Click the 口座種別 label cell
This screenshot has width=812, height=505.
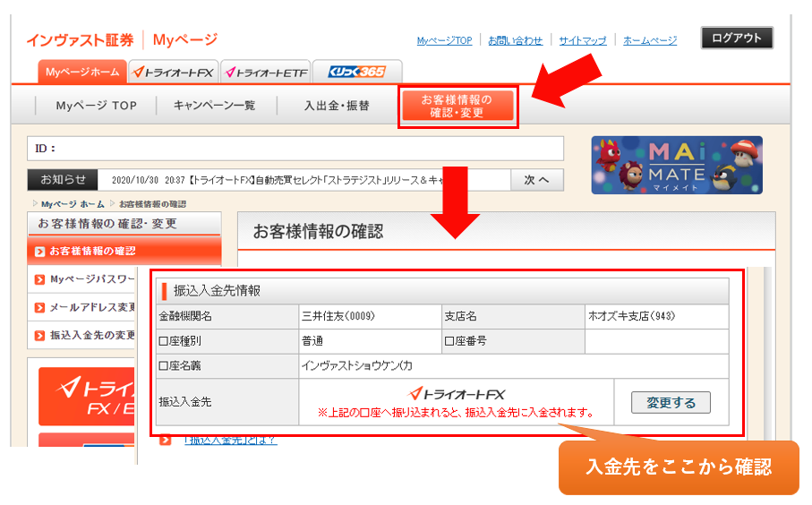point(227,341)
